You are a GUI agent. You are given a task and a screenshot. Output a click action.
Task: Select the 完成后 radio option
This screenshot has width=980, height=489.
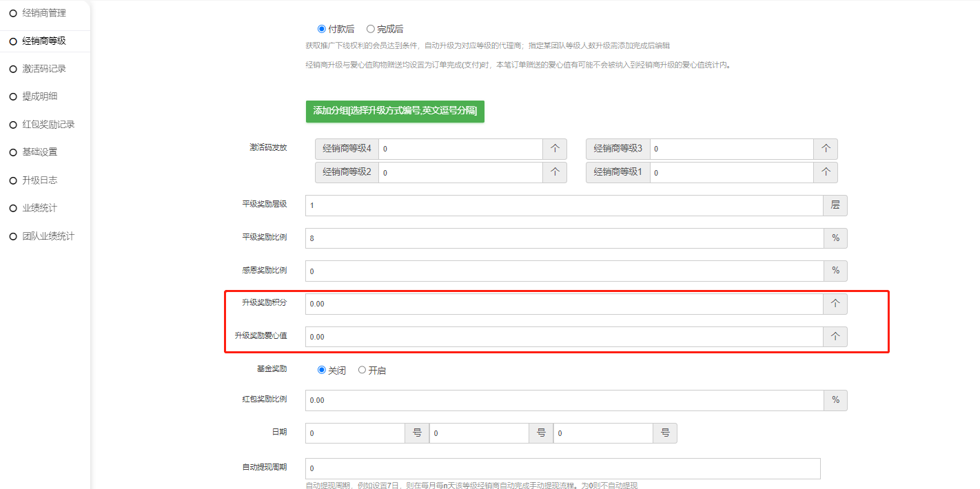371,29
